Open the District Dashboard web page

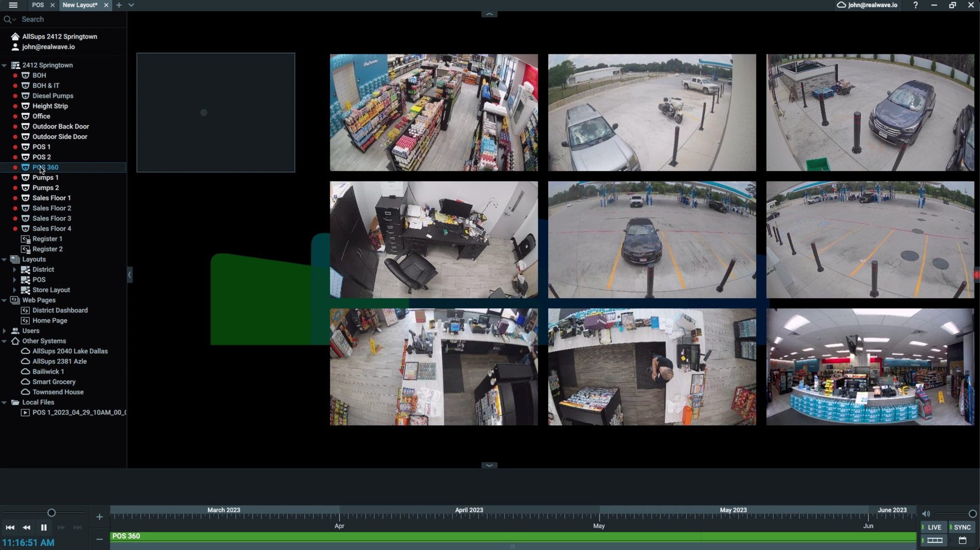pos(60,310)
